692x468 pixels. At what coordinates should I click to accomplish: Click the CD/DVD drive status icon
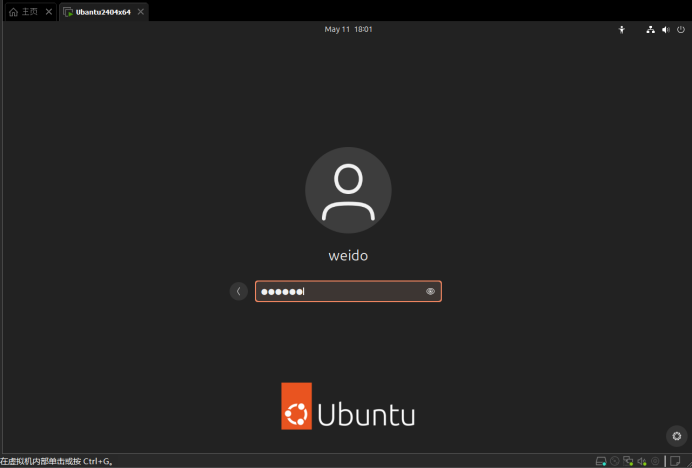point(614,461)
